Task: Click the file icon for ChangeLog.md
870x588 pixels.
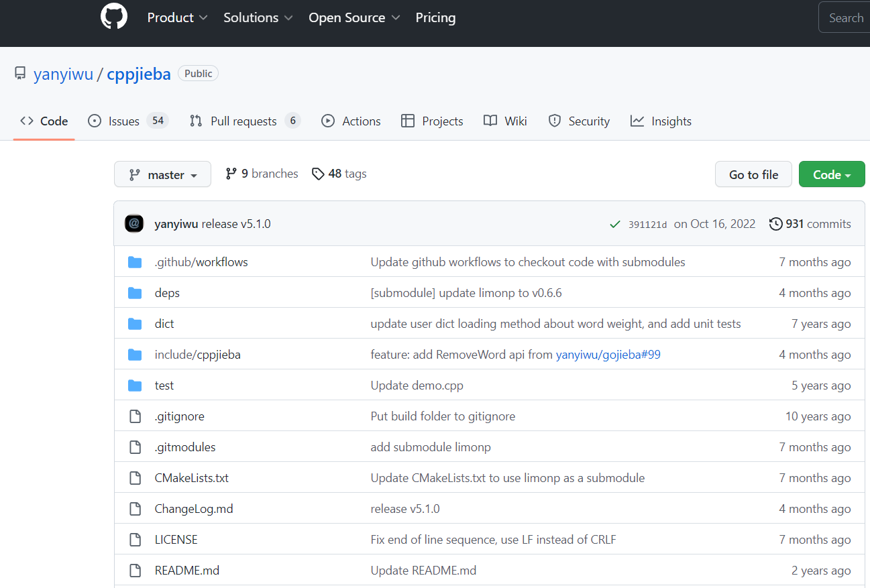Action: [x=135, y=509]
